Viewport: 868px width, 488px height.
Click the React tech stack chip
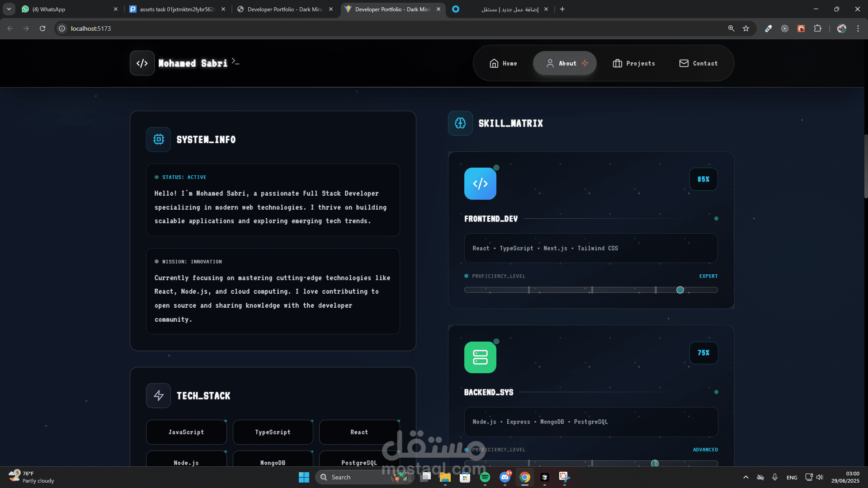point(359,432)
